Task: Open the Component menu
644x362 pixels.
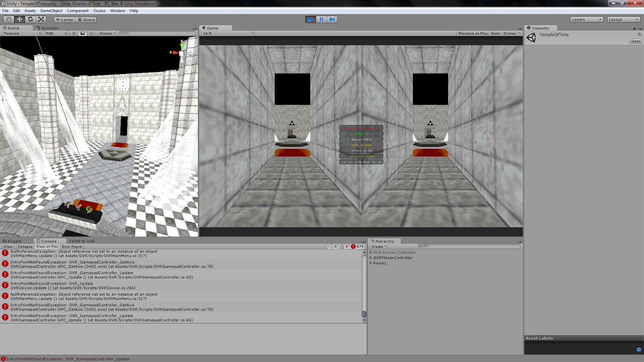Action: click(78, 11)
